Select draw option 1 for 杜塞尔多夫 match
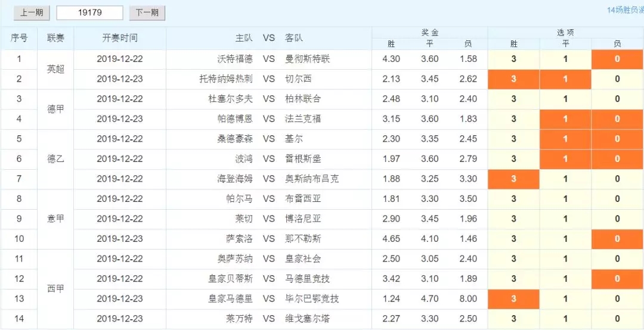This screenshot has width=644, height=330. coord(565,99)
